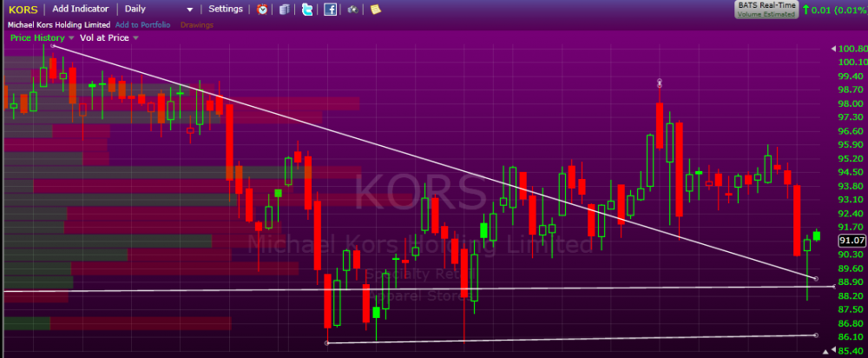Click the 95.20 price axis label
Screen dimensions: 868x358
point(852,158)
